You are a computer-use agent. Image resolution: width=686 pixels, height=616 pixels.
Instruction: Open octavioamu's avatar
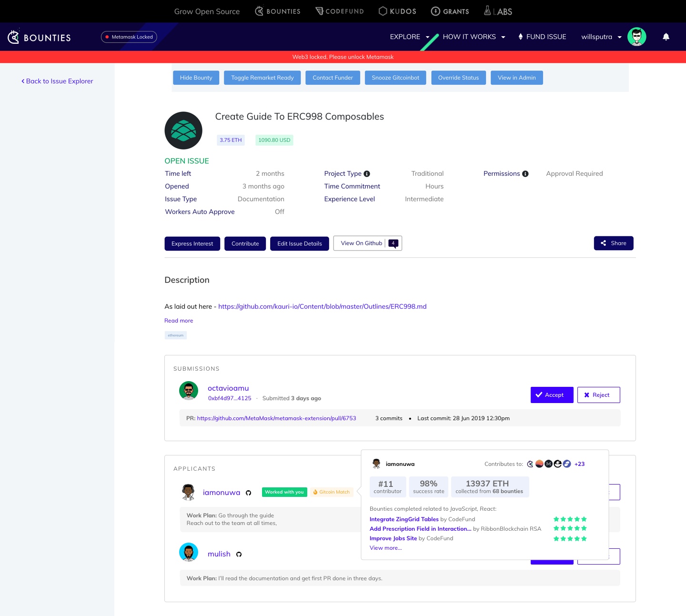(x=189, y=391)
